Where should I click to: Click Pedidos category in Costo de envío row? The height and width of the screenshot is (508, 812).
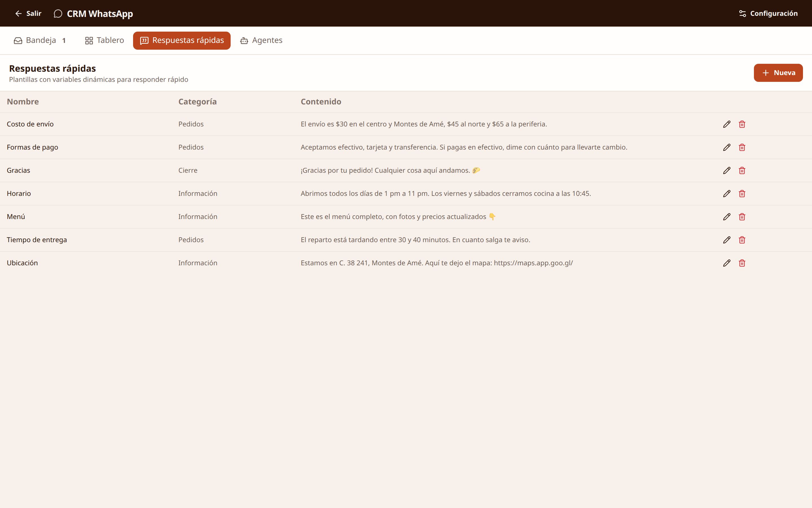191,124
